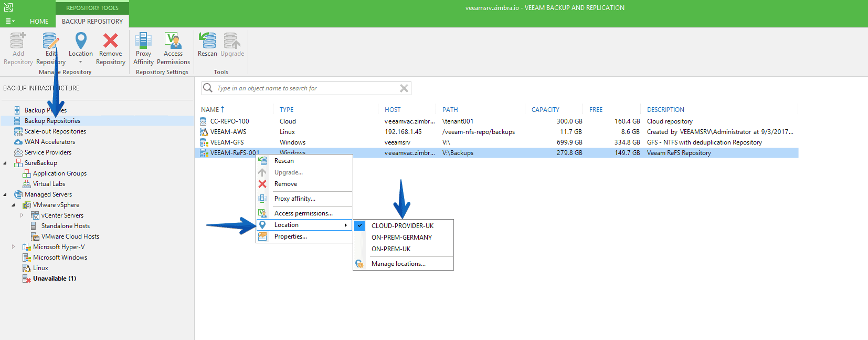Sort by the CAPACITY column header
Image resolution: width=868 pixels, height=340 pixels.
pos(545,110)
